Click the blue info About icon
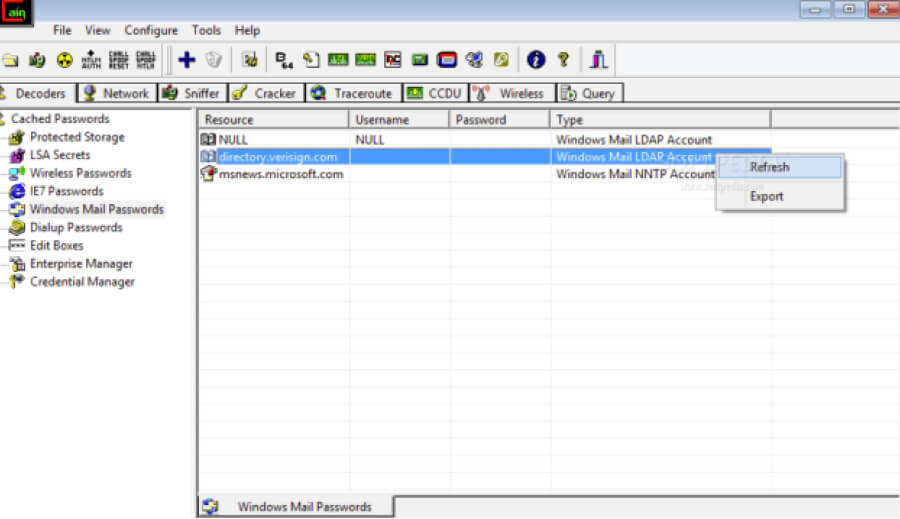Viewport: 900px width, 519px height. tap(536, 60)
